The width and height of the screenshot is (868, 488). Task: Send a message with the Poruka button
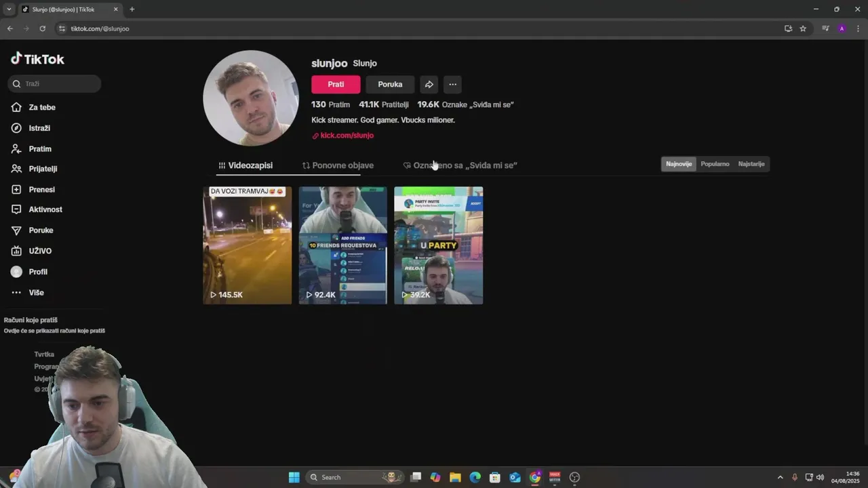pyautogui.click(x=390, y=84)
